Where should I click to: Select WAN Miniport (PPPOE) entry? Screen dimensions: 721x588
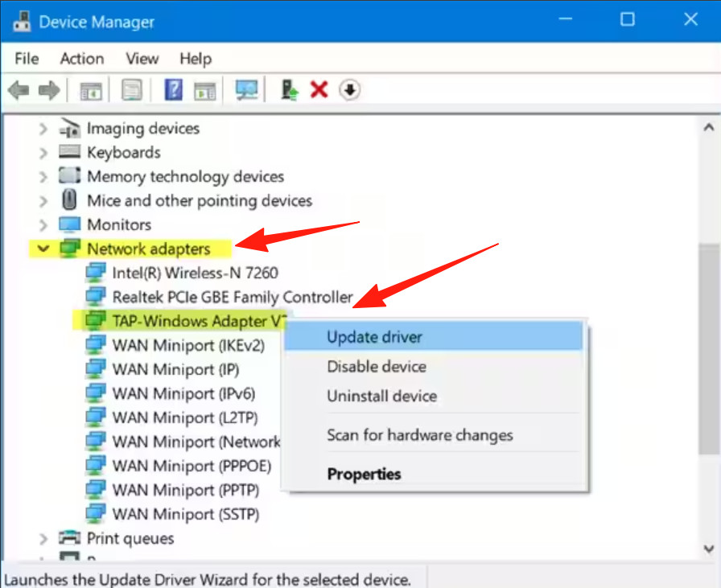[192, 466]
